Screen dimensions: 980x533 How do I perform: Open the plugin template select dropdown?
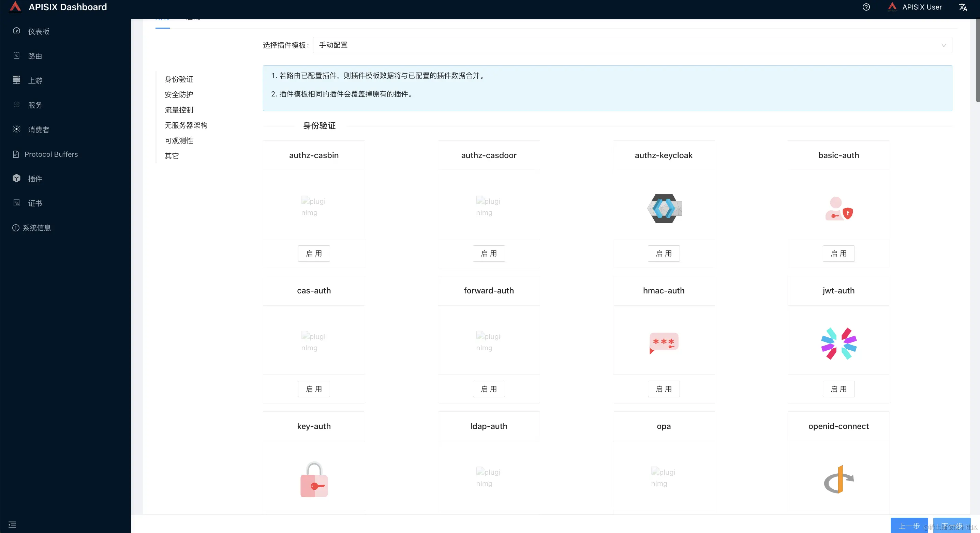(632, 45)
